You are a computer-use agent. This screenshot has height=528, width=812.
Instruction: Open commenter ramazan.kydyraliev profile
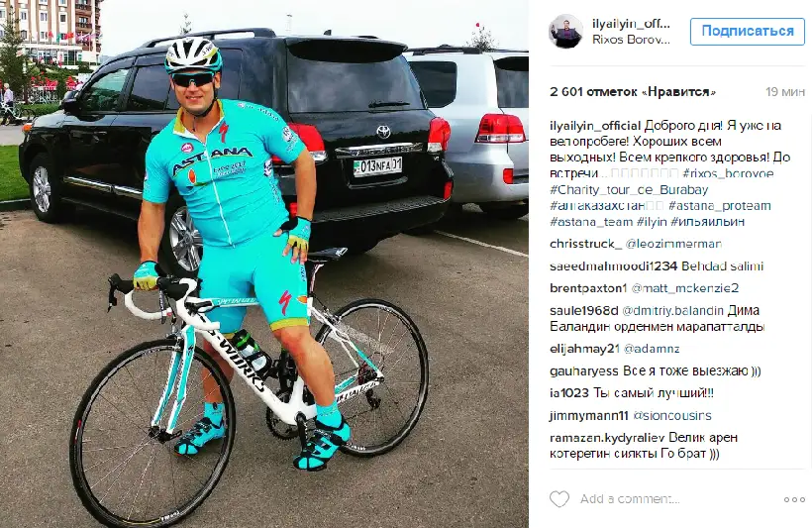click(606, 437)
